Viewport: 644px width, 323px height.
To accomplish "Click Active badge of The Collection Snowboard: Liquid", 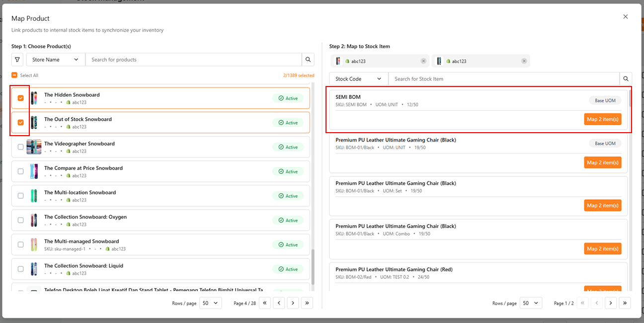I will pyautogui.click(x=288, y=269).
